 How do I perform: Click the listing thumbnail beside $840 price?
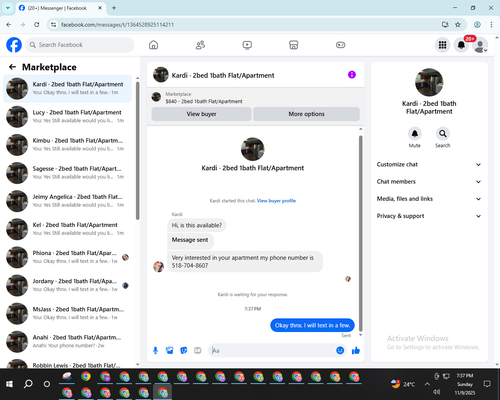pyautogui.click(x=156, y=97)
